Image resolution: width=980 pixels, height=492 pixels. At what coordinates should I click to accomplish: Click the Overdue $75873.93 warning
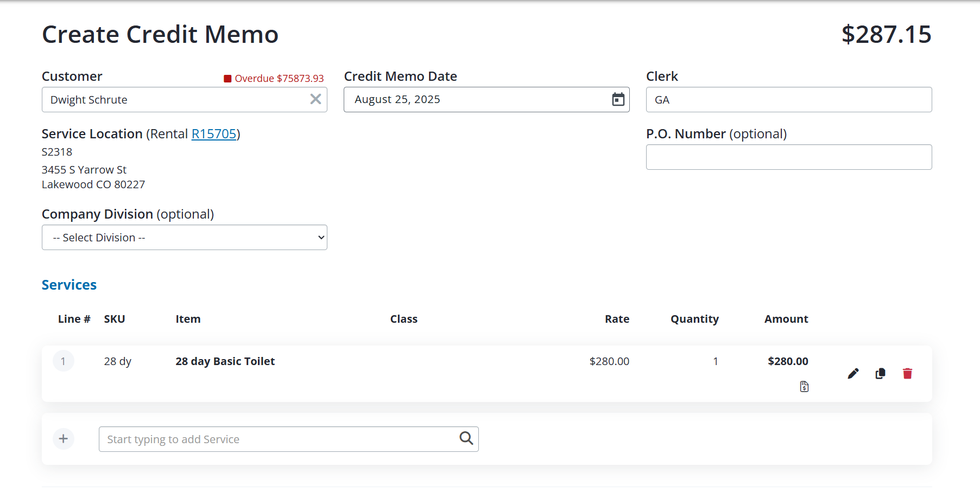(274, 78)
